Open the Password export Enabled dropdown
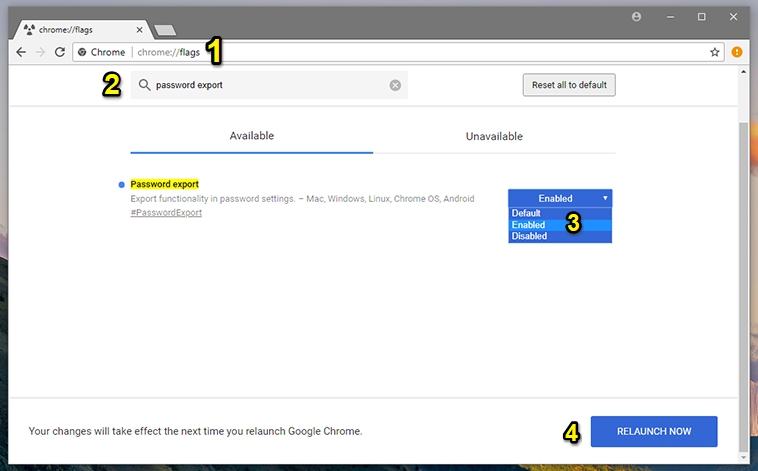 tap(560, 198)
